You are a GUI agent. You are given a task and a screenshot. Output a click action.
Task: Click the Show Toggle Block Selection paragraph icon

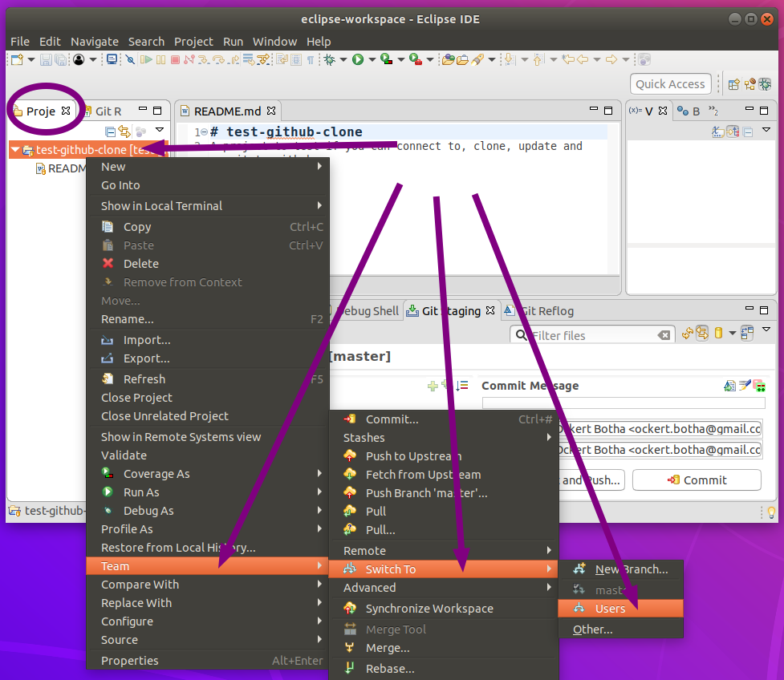click(x=311, y=60)
